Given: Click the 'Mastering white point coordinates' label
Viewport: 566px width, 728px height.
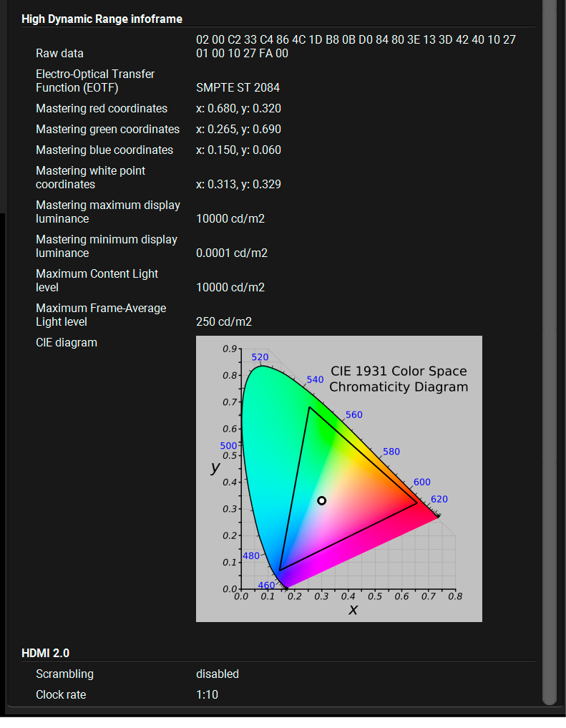Looking at the screenshot, I should pyautogui.click(x=90, y=178).
